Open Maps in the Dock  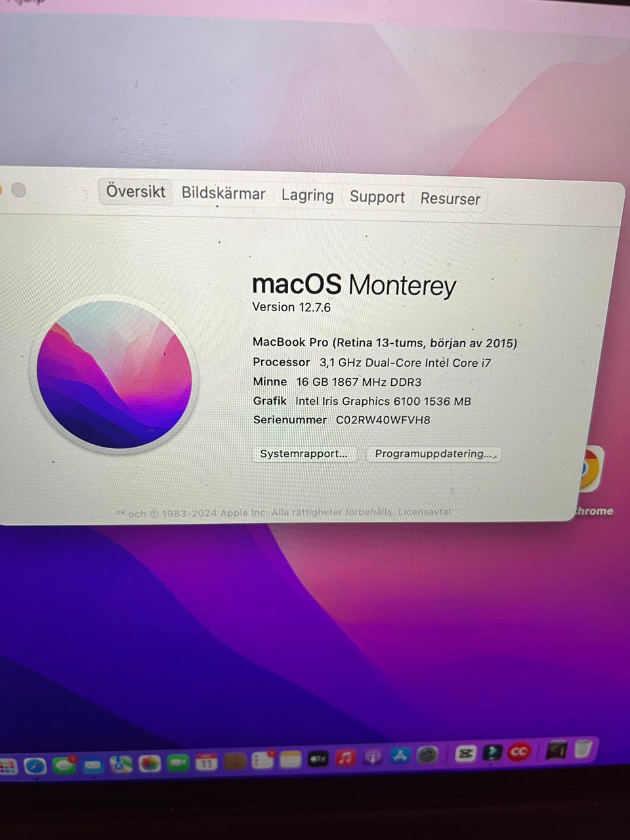click(121, 764)
